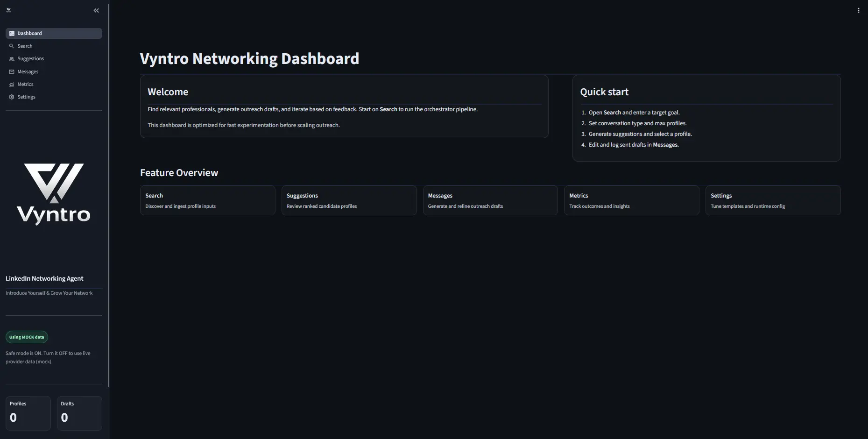Open Metrics using the chart icon
This screenshot has width=868, height=439.
coord(12,85)
